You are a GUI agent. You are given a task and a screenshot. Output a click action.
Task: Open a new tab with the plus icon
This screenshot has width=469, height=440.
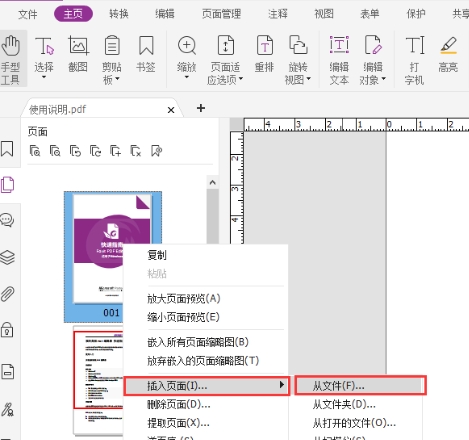point(201,108)
